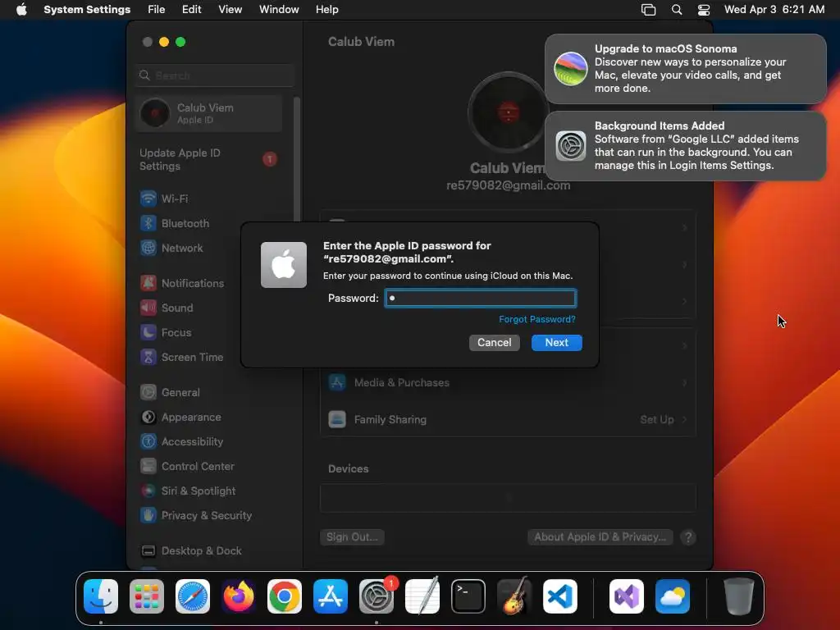Open Visual Studio Code from Dock
The image size is (840, 630).
pyautogui.click(x=560, y=596)
